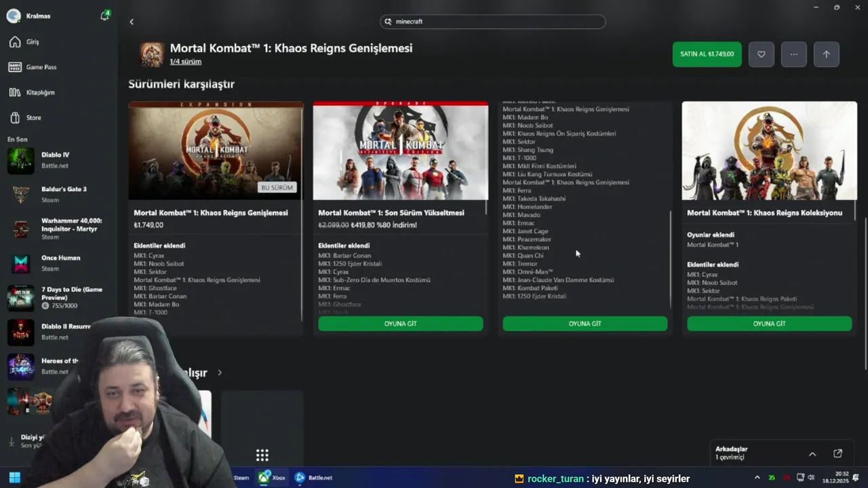The width and height of the screenshot is (868, 488).
Task: Click scrollbar of the MK1: Homelander list
Action: pos(671,260)
